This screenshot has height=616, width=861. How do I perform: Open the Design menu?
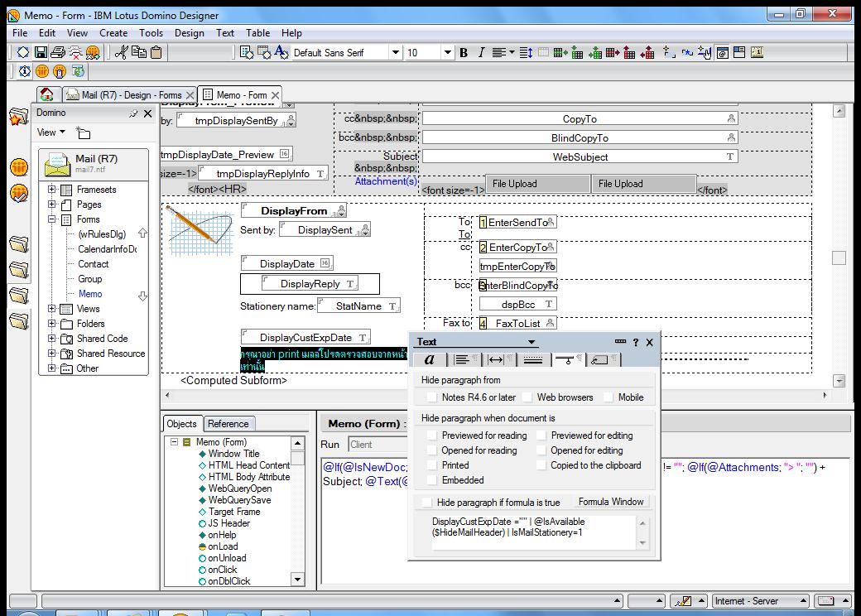pos(190,33)
